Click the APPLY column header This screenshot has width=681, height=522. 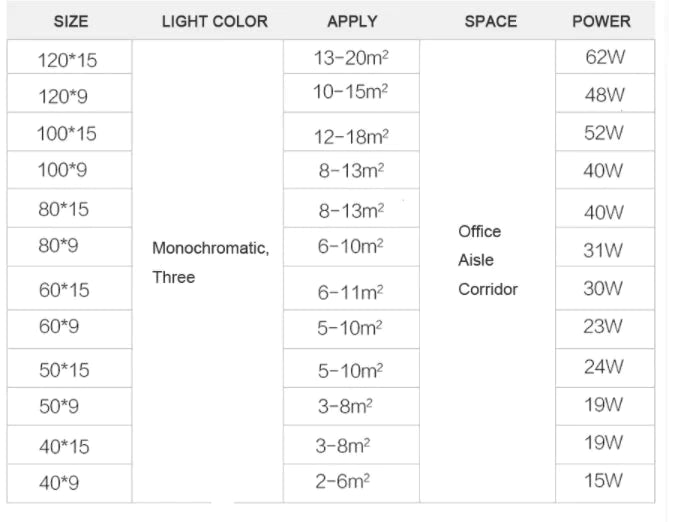coord(352,21)
